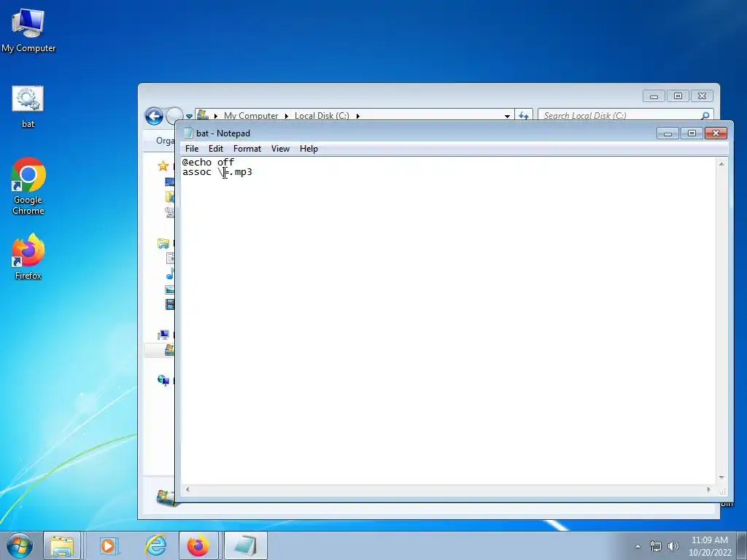The height and width of the screenshot is (560, 747).
Task: Open the Notepad File menu
Action: [192, 149]
